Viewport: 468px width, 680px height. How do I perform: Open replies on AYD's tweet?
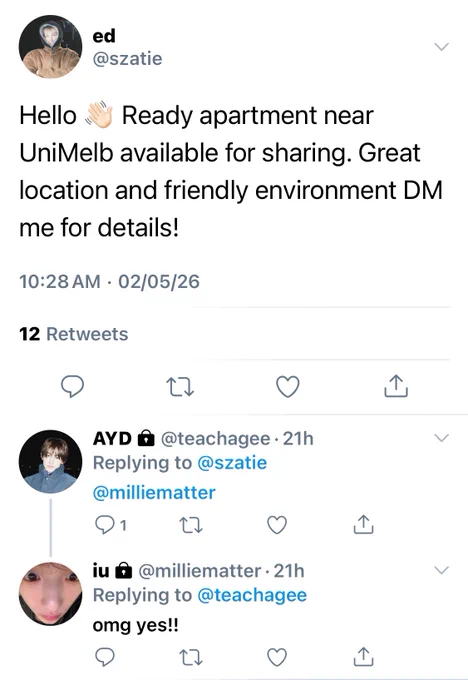click(x=110, y=525)
